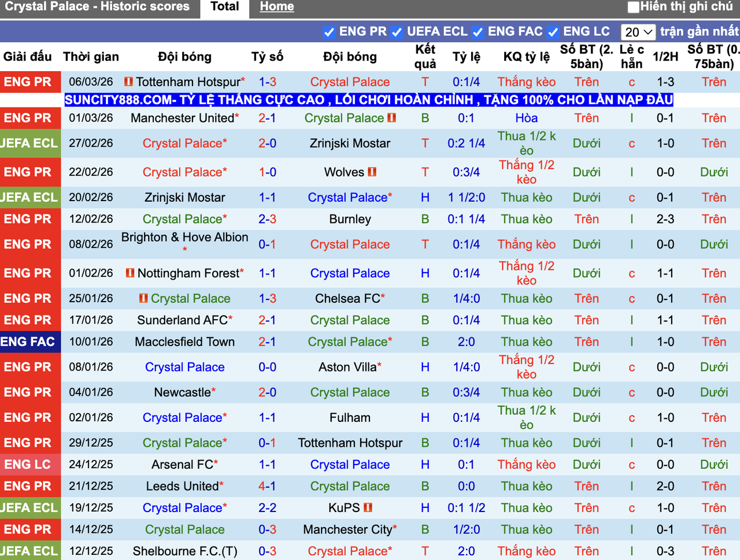Image resolution: width=740 pixels, height=560 pixels.
Task: Click red card icon next to KuPS
Action: (x=368, y=507)
